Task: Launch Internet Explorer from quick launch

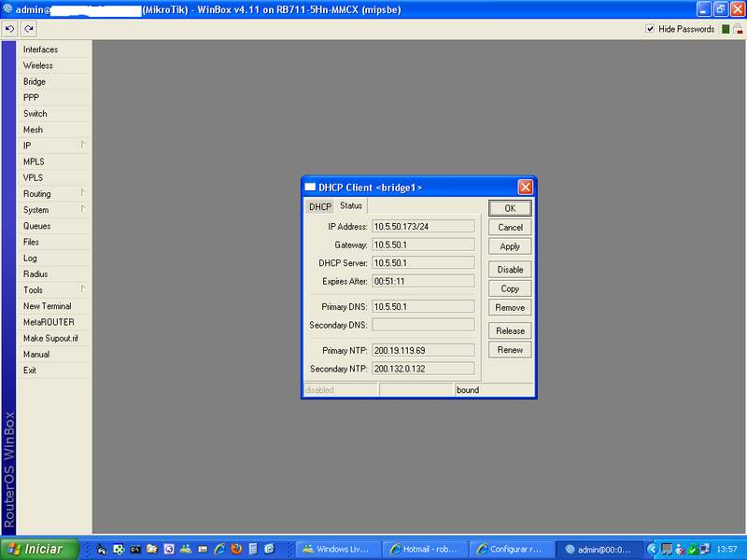Action: [219, 549]
